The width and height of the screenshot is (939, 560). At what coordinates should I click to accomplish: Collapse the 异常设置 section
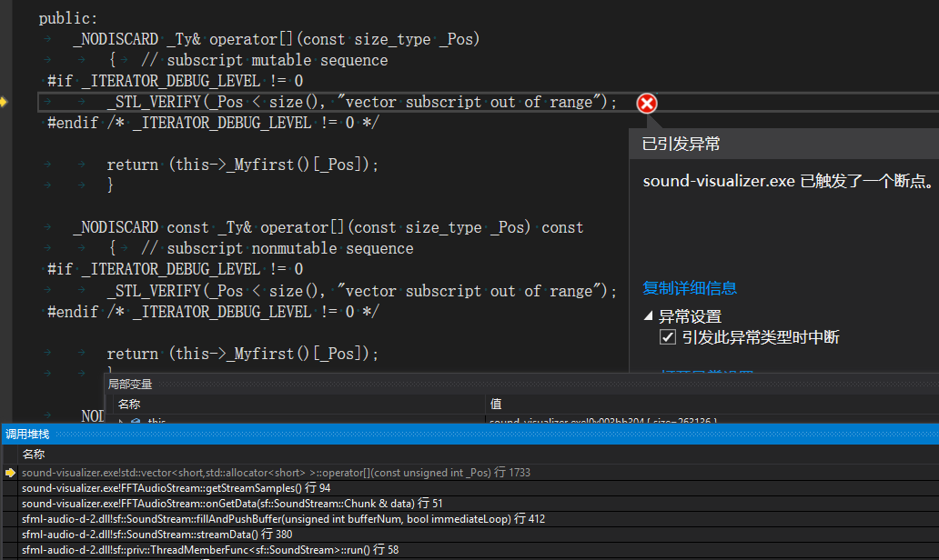[x=649, y=316]
